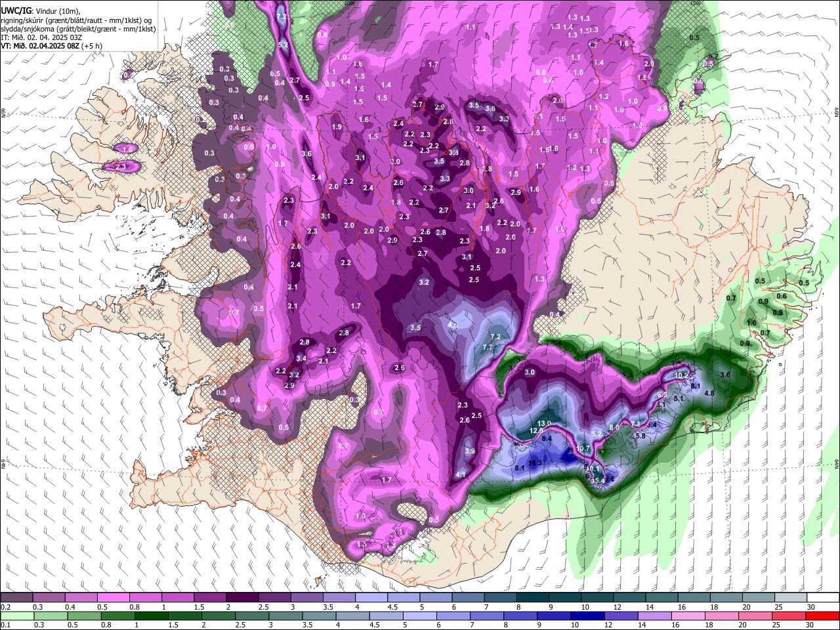840x630 pixels.
Task: Click the '3.9' precipitation value on the map
Action: (x=470, y=451)
